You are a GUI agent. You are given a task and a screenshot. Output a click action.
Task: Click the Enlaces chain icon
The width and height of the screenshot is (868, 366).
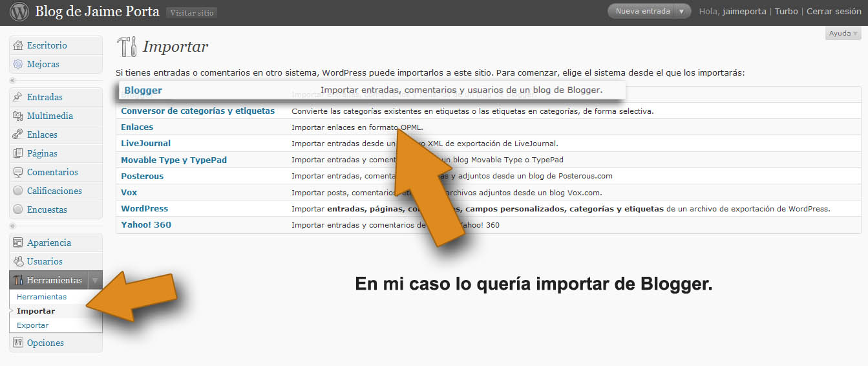18,135
